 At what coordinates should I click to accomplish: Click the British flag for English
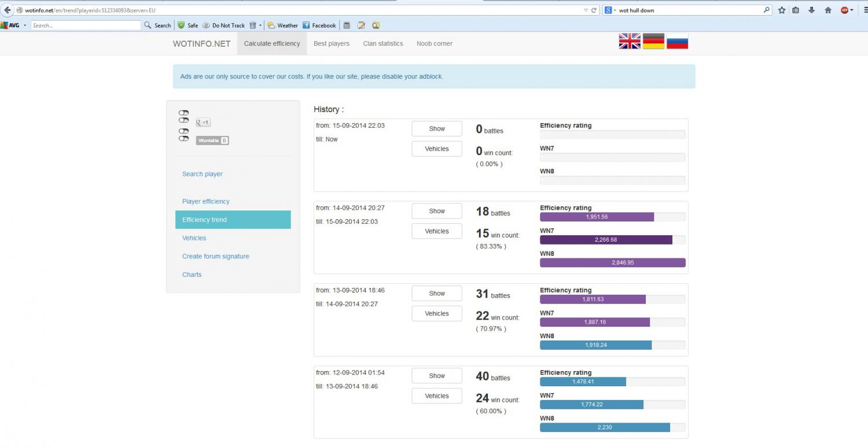(x=630, y=41)
